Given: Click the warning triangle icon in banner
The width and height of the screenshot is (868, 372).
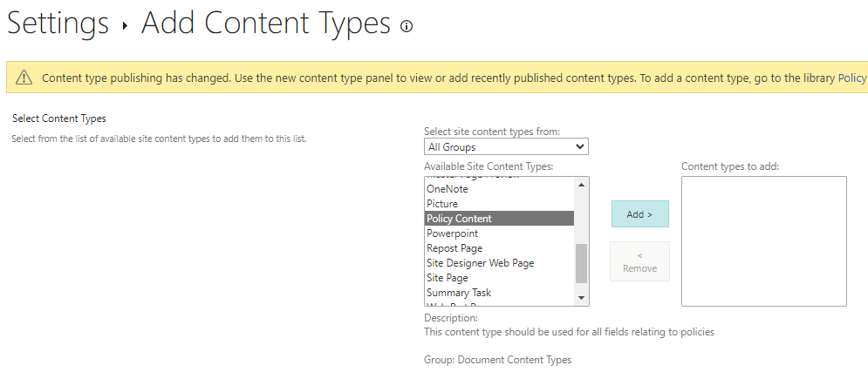Looking at the screenshot, I should [x=24, y=78].
